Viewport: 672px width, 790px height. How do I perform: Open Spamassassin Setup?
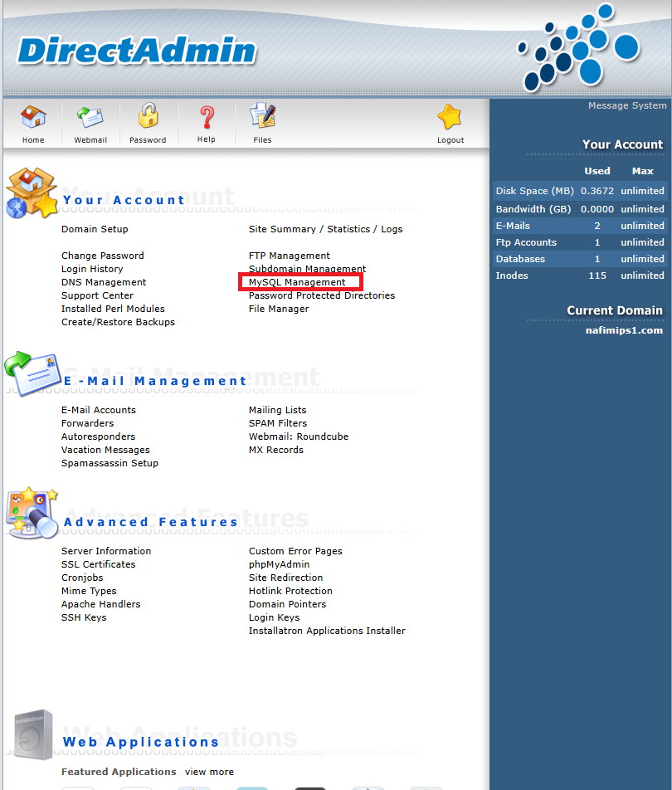[x=110, y=463]
